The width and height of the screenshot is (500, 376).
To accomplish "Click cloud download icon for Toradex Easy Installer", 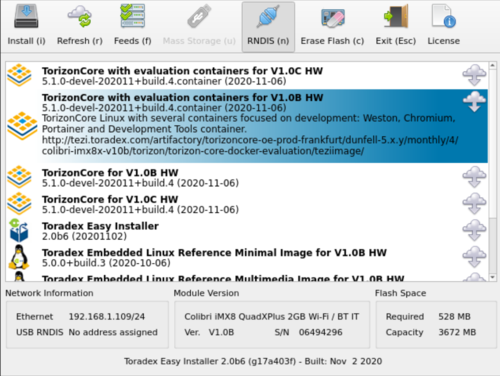I will click(474, 230).
